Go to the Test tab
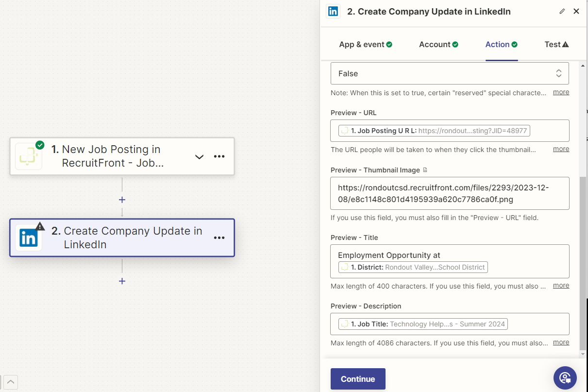 click(556, 44)
